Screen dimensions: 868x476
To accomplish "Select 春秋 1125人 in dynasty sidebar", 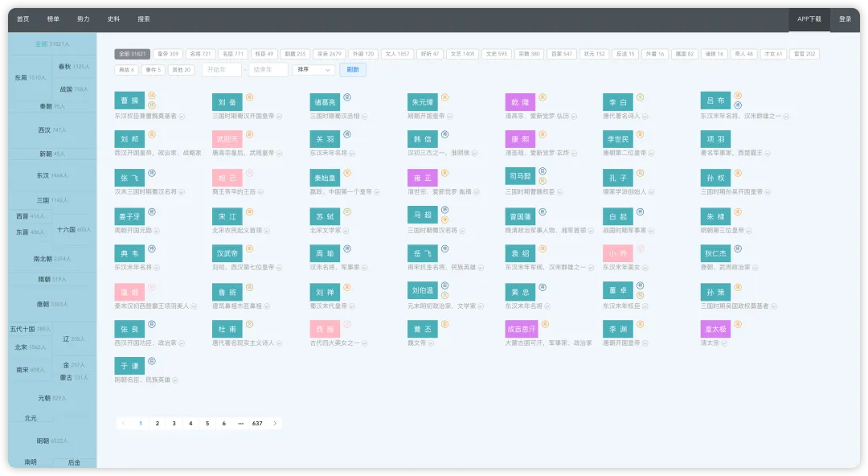I will [x=74, y=67].
